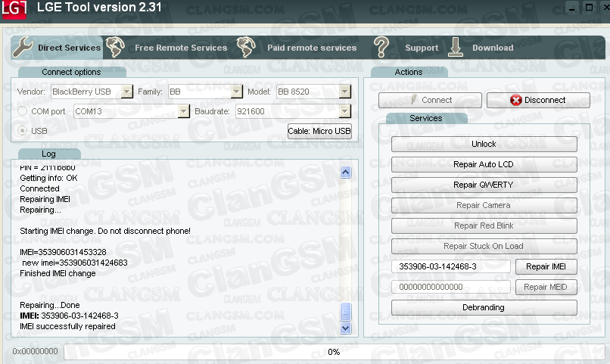Viewport: 610px width, 364px height.
Task: Click the download arrow icon
Action: [x=455, y=47]
